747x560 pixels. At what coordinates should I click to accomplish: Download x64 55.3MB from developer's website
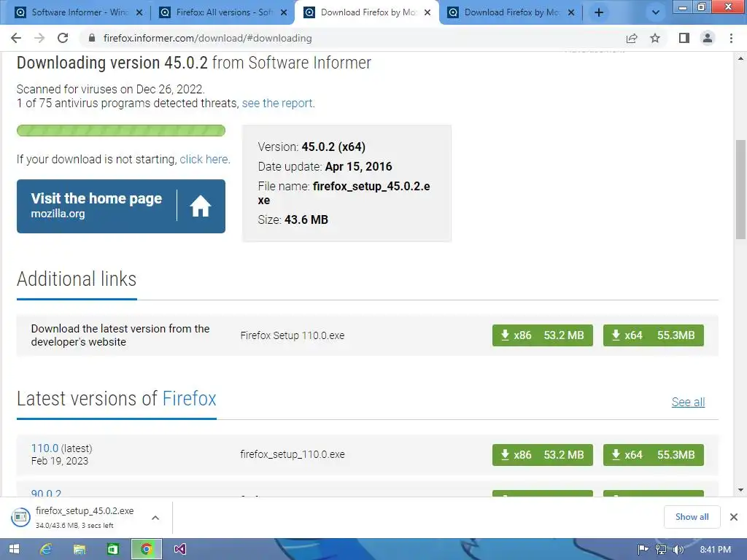[x=653, y=335]
